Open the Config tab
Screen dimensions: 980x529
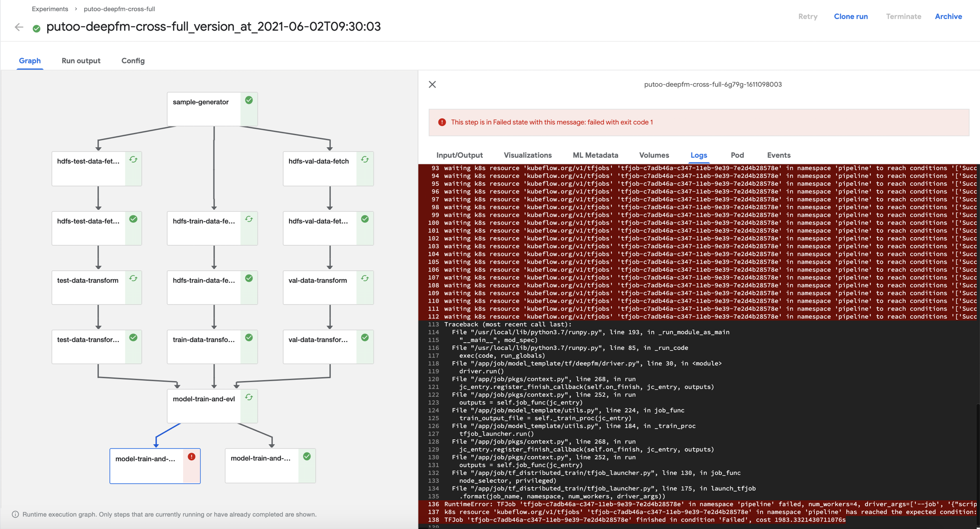click(133, 61)
